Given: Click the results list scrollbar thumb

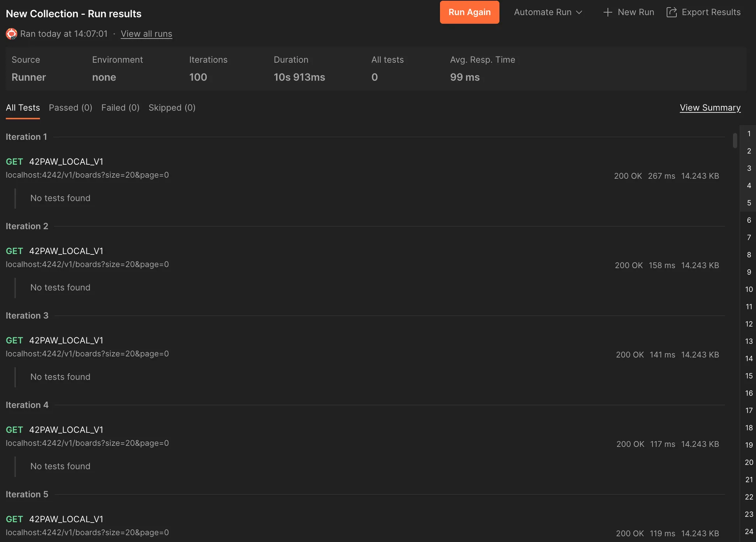Looking at the screenshot, I should pyautogui.click(x=735, y=140).
